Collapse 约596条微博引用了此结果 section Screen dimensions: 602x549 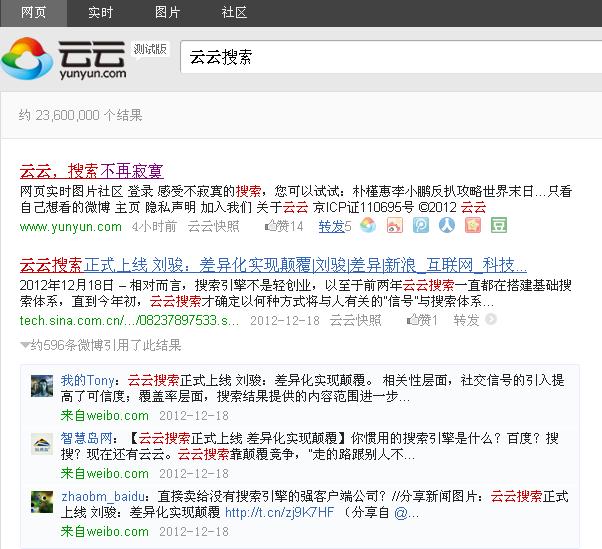(x=101, y=345)
